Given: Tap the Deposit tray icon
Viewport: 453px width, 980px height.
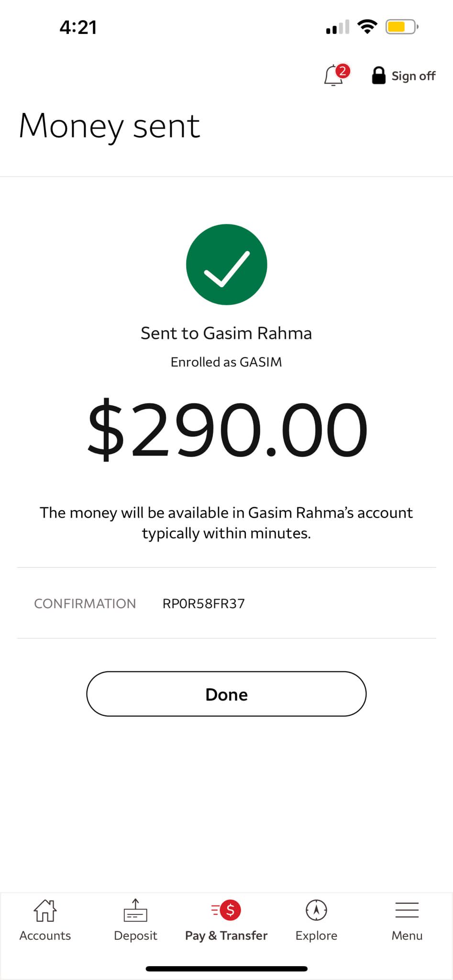Looking at the screenshot, I should pos(135,910).
